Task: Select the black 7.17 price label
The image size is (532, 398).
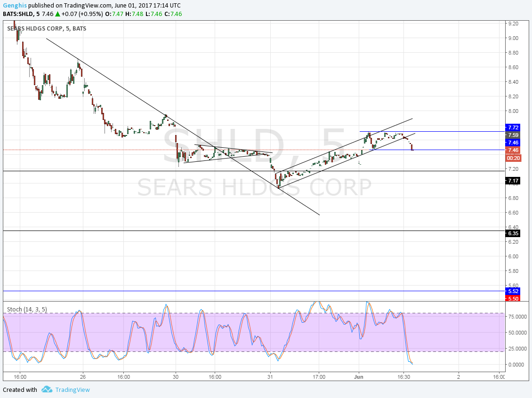Action: click(512, 181)
